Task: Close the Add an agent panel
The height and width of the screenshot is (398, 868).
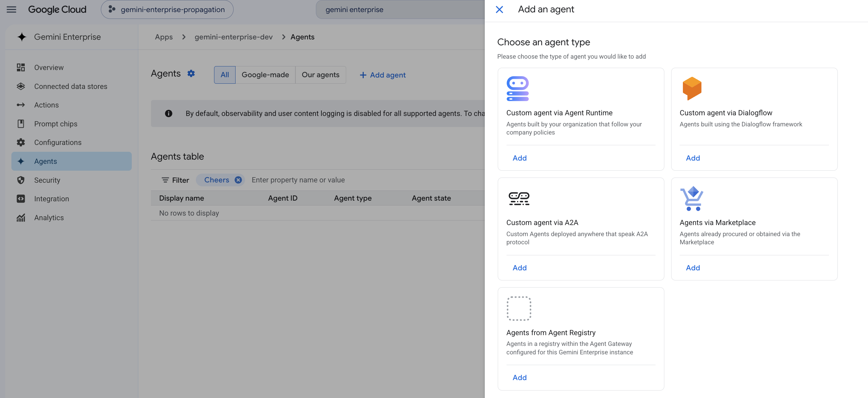Action: (499, 9)
